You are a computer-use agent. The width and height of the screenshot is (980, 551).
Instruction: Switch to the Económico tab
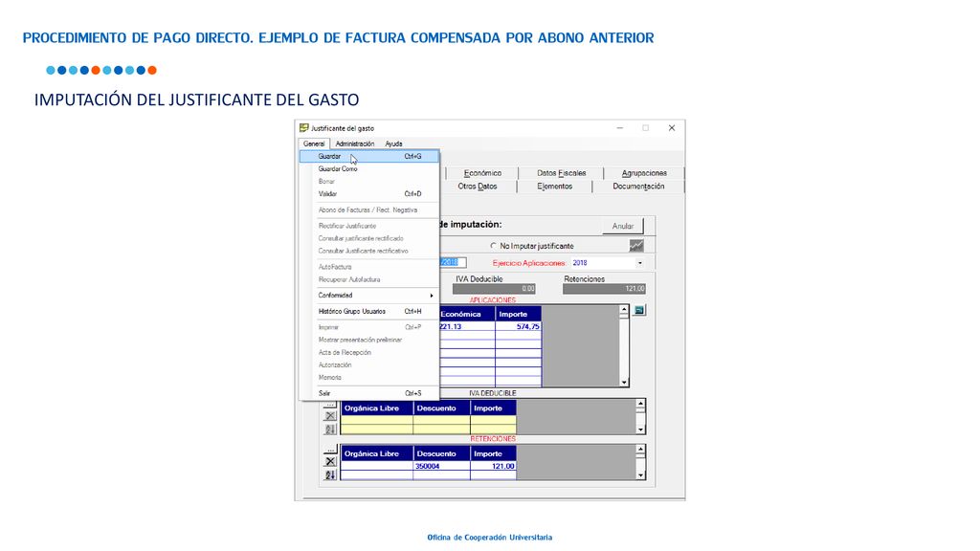tap(482, 173)
